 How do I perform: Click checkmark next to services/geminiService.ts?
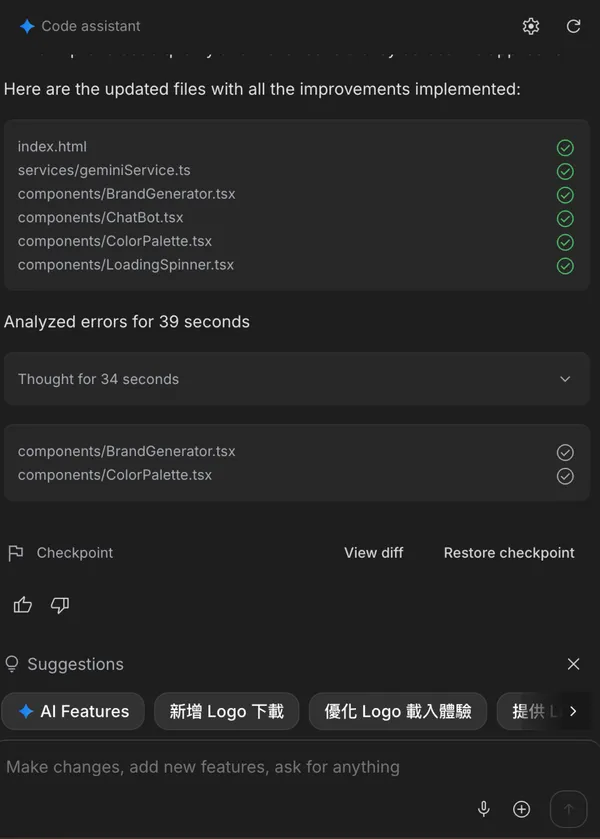click(x=565, y=171)
